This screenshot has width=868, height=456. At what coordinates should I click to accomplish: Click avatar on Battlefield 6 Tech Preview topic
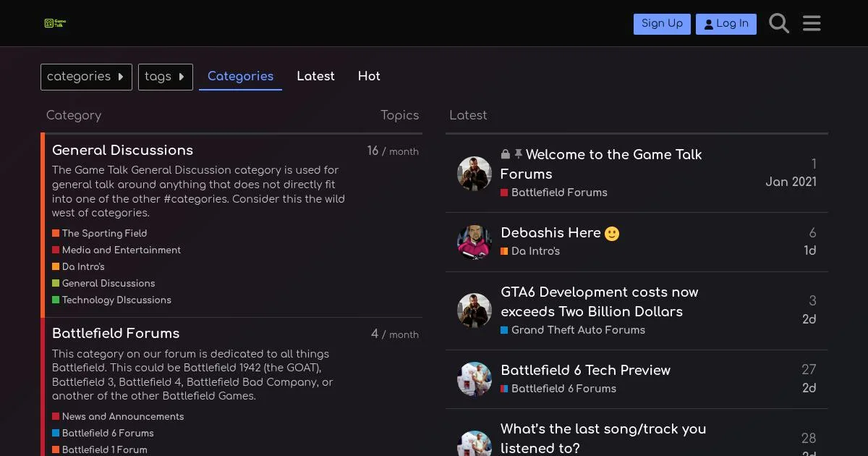pyautogui.click(x=475, y=379)
